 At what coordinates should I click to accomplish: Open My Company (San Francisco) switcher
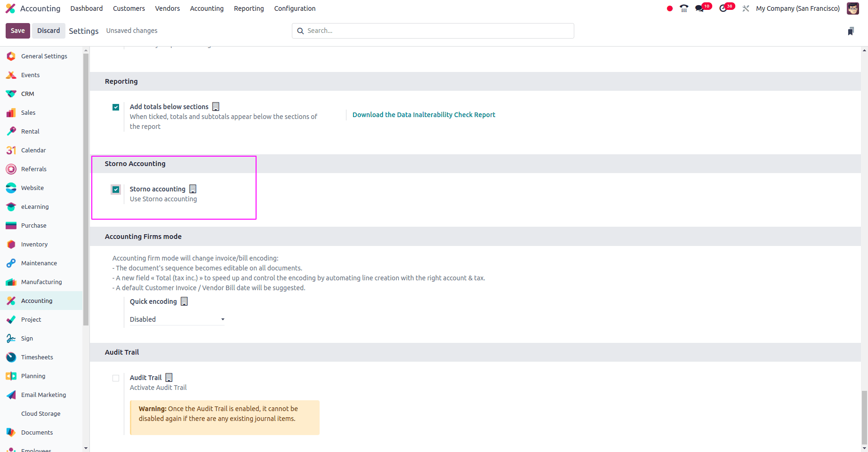pyautogui.click(x=797, y=8)
